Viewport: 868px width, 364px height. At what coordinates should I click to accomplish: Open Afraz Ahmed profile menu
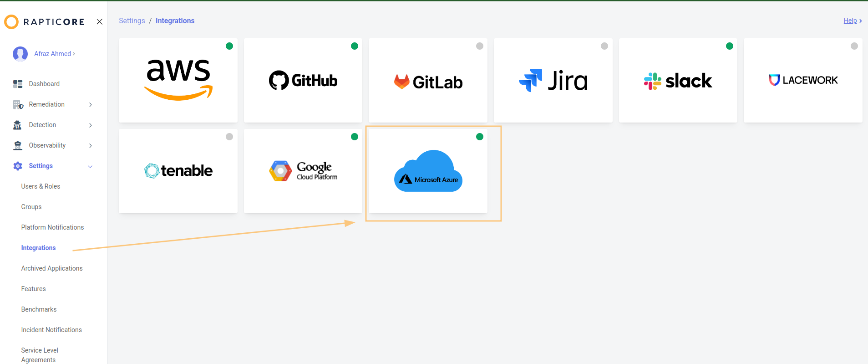point(55,54)
